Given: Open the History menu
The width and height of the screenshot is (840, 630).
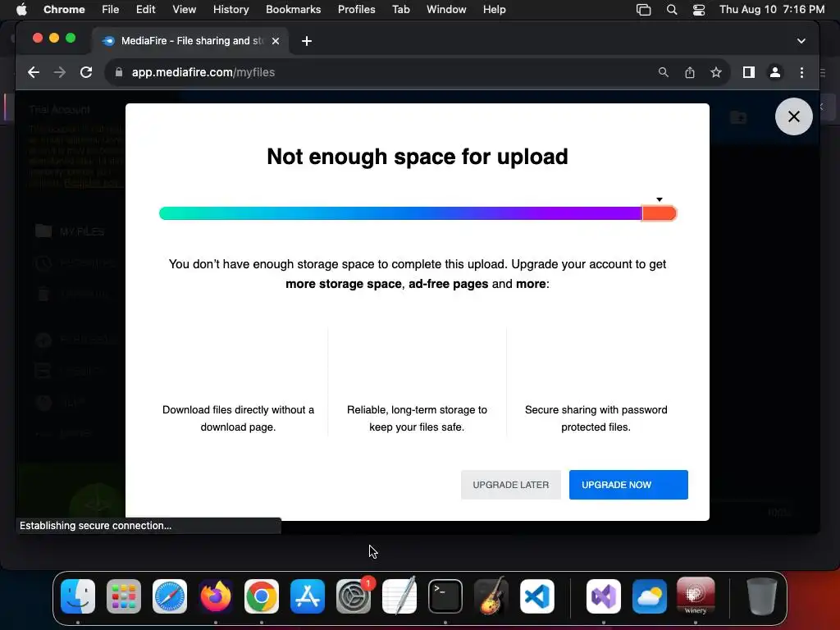Looking at the screenshot, I should [x=231, y=10].
